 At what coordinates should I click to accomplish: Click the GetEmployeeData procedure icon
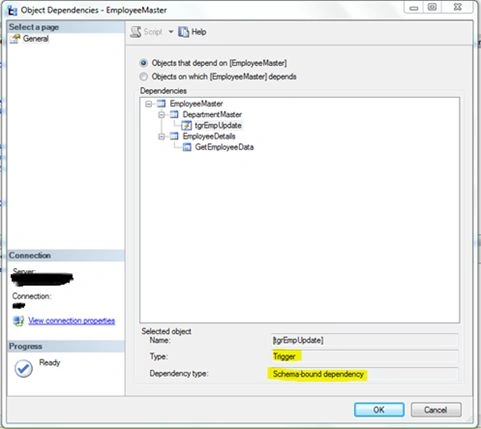(x=187, y=147)
